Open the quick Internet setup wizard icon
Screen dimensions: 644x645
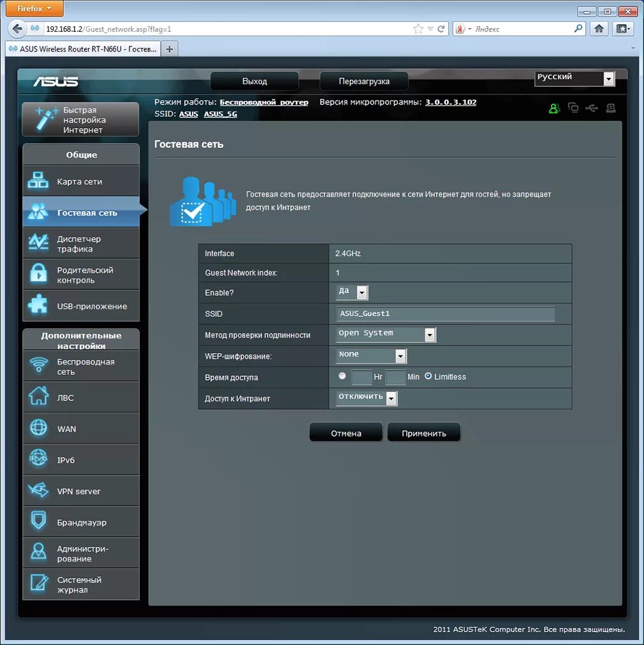coord(47,119)
